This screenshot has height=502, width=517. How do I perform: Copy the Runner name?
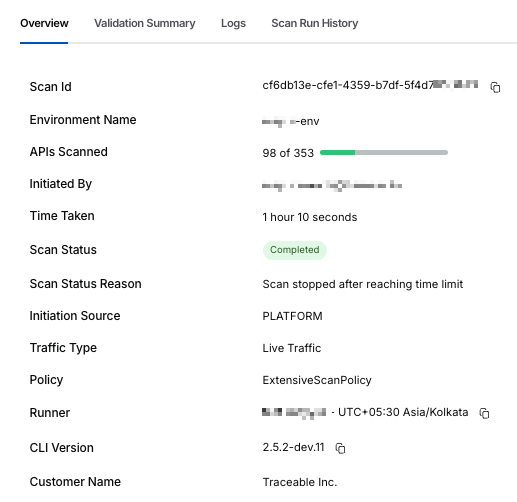(x=484, y=413)
